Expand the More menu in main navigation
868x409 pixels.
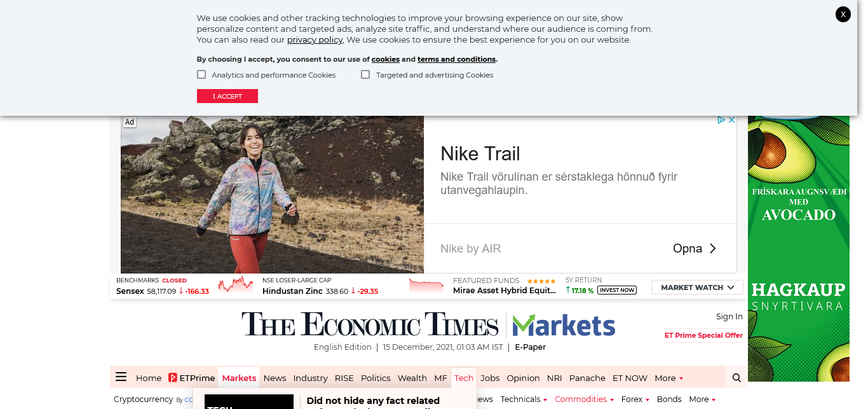(x=668, y=378)
